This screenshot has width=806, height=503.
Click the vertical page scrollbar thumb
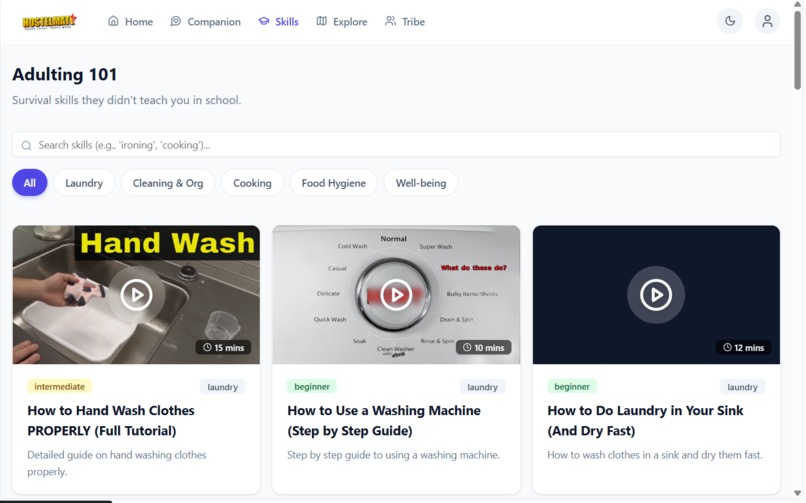point(797,49)
